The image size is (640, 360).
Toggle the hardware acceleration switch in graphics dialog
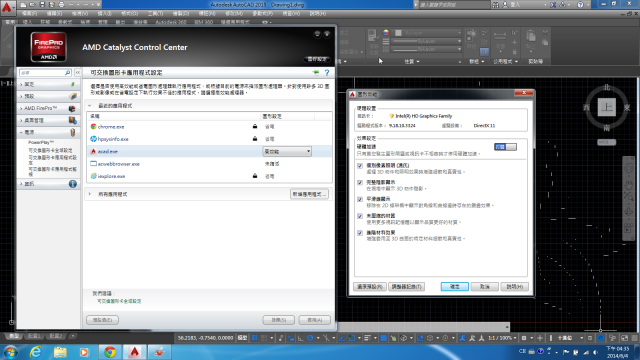(x=505, y=147)
